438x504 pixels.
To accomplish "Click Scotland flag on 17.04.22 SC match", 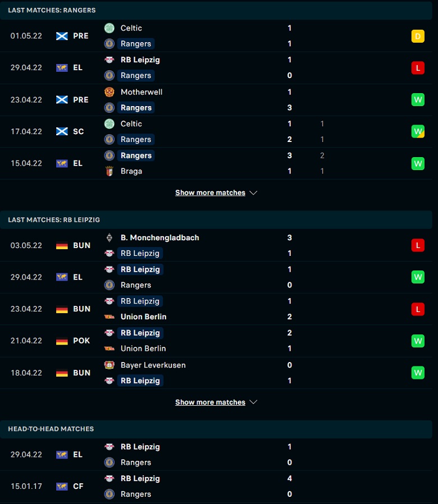I will click(x=62, y=131).
